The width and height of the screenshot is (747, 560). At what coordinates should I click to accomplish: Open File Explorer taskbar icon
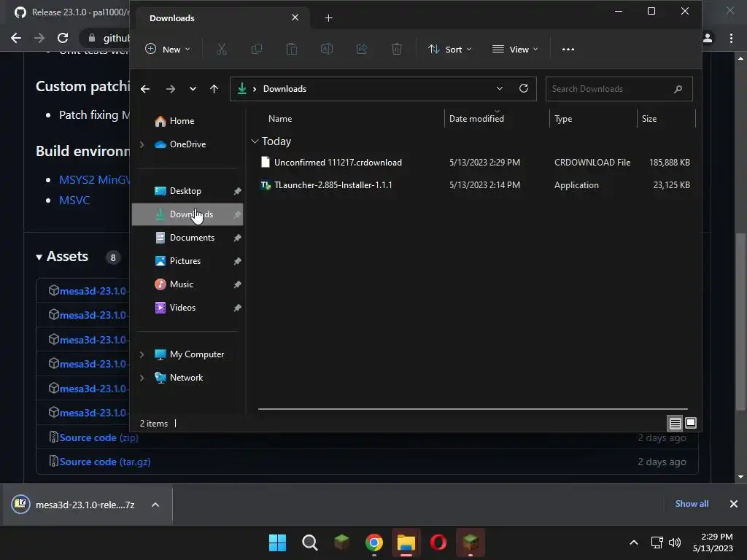pyautogui.click(x=406, y=542)
